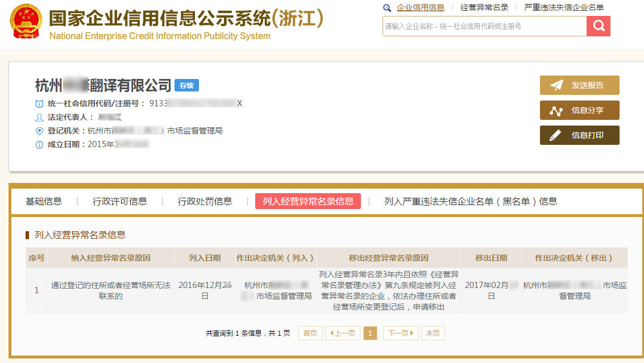Viewport: 644px width, 363px height.
Task: Select the 列入经营异常名录信息 tab
Action: coord(308,201)
